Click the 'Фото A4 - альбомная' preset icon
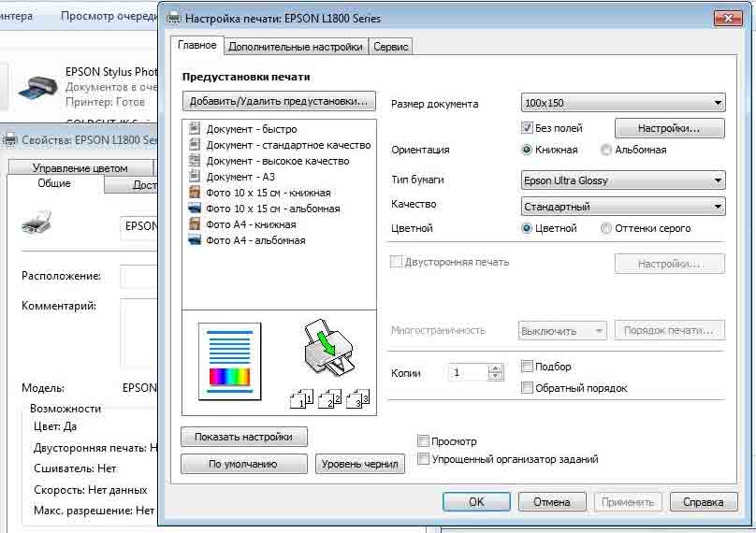This screenshot has height=533, width=756. 195,239
